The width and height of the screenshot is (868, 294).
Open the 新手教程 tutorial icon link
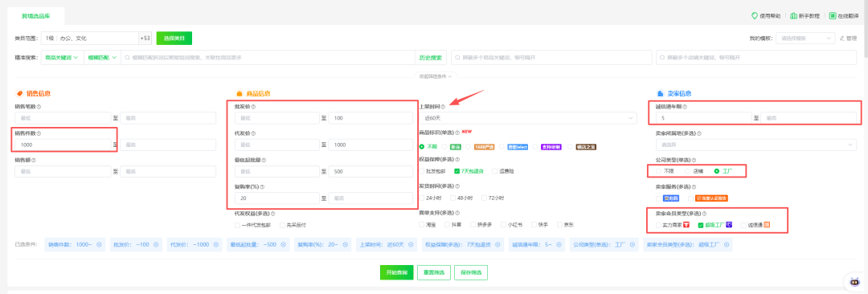793,16
